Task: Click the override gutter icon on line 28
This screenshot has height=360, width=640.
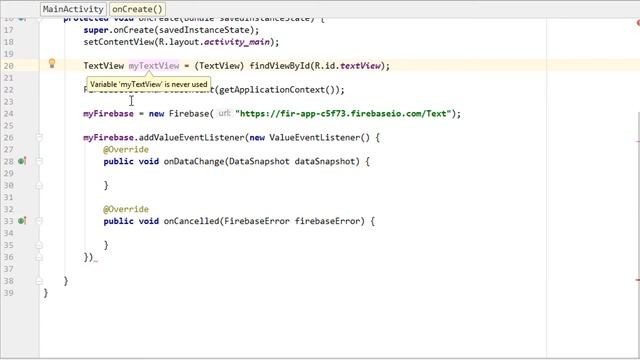Action: tap(22, 161)
